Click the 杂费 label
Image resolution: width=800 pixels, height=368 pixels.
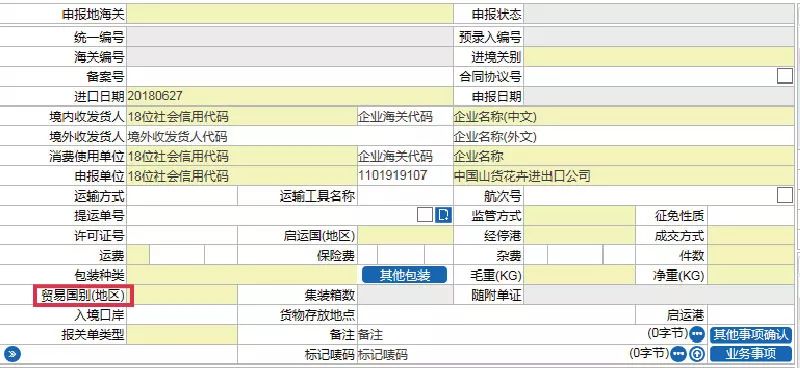pos(509,255)
